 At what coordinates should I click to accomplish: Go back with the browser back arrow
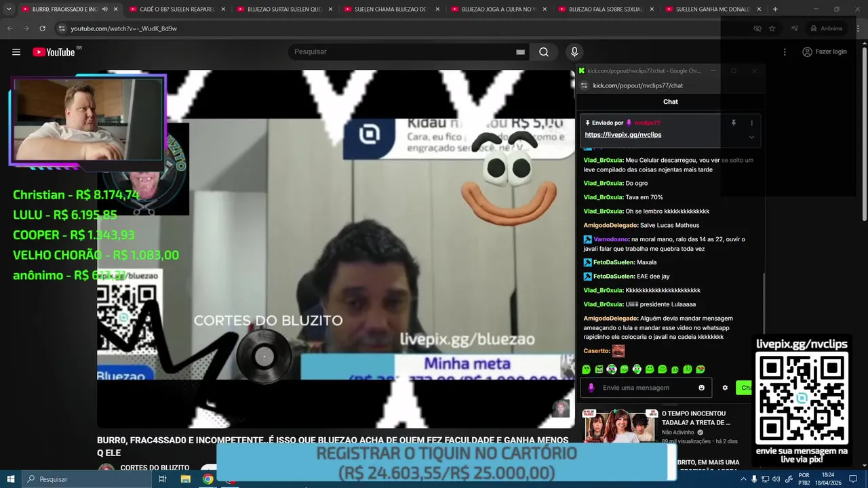coord(9,28)
